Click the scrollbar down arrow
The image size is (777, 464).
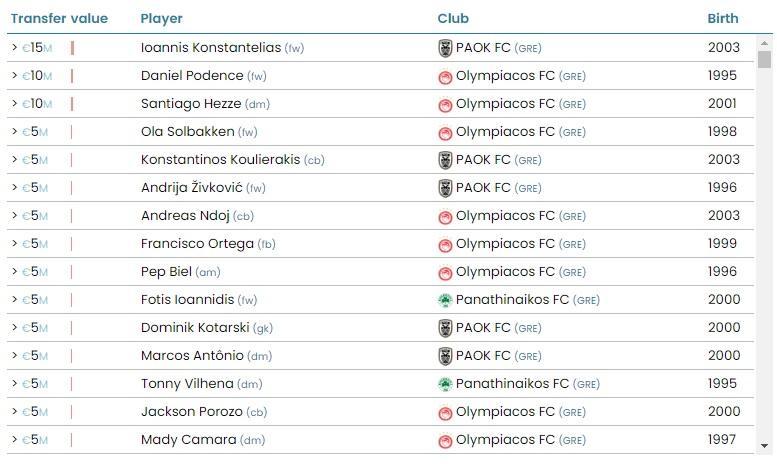765,446
